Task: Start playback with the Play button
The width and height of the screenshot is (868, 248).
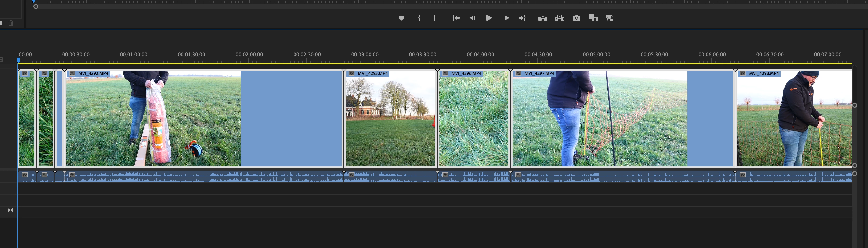Action: click(x=489, y=18)
